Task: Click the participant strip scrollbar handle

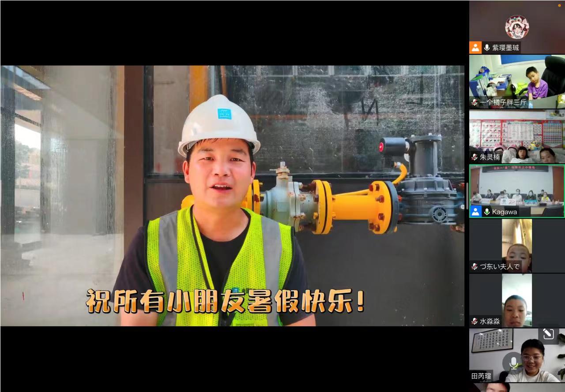Action: (467, 196)
